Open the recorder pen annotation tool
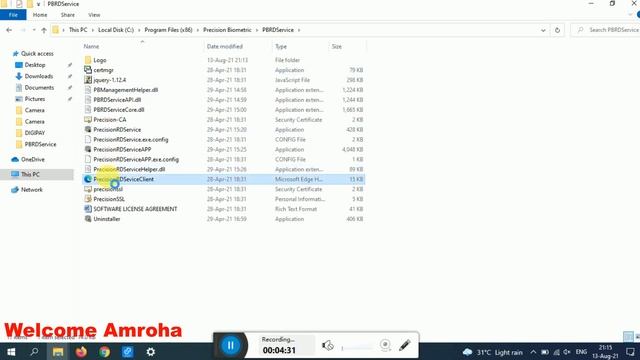The image size is (640, 360). [x=404, y=345]
